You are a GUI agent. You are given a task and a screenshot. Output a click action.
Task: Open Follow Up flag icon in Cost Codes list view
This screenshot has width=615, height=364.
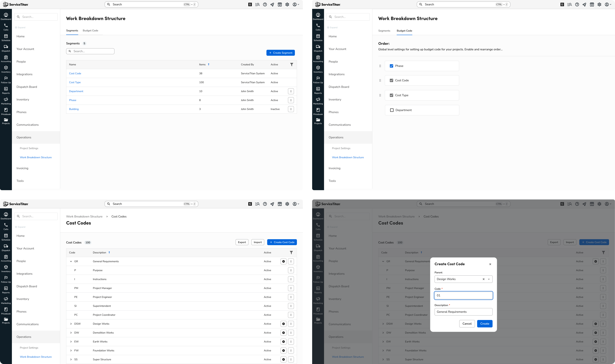point(6,278)
